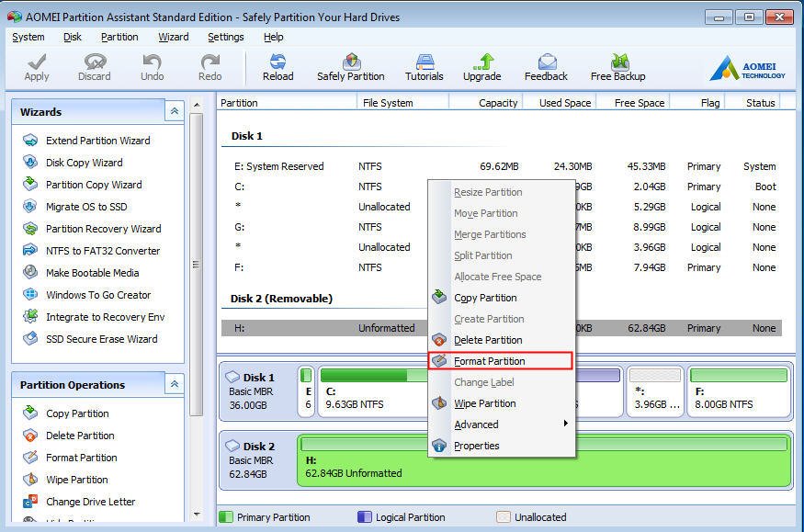
Task: Open the System menu
Action: (28, 37)
